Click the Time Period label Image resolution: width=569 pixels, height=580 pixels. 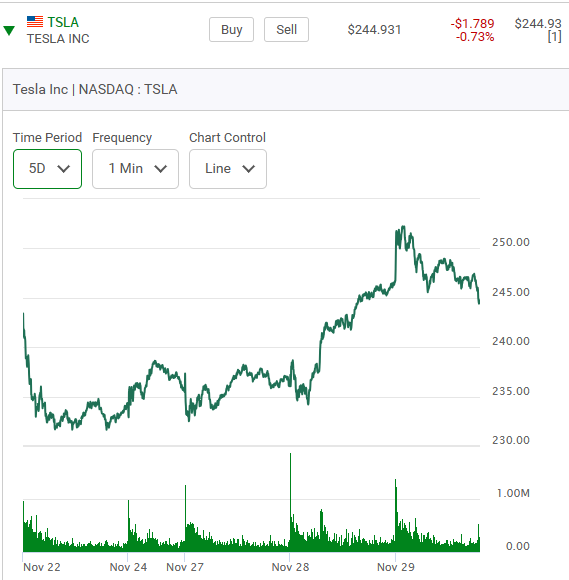[x=47, y=138]
